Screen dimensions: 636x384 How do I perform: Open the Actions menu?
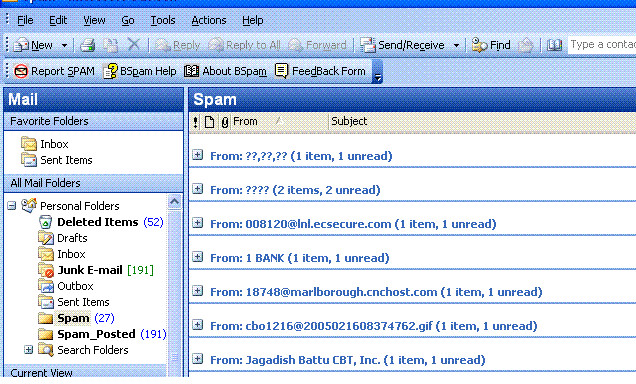208,20
